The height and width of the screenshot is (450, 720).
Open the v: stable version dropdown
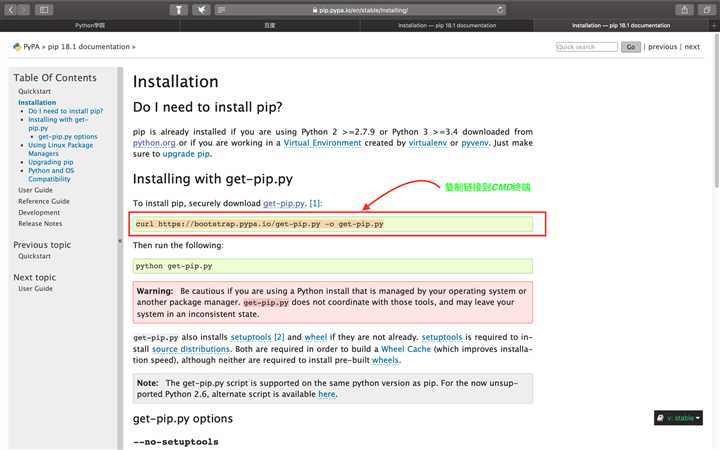(x=678, y=418)
